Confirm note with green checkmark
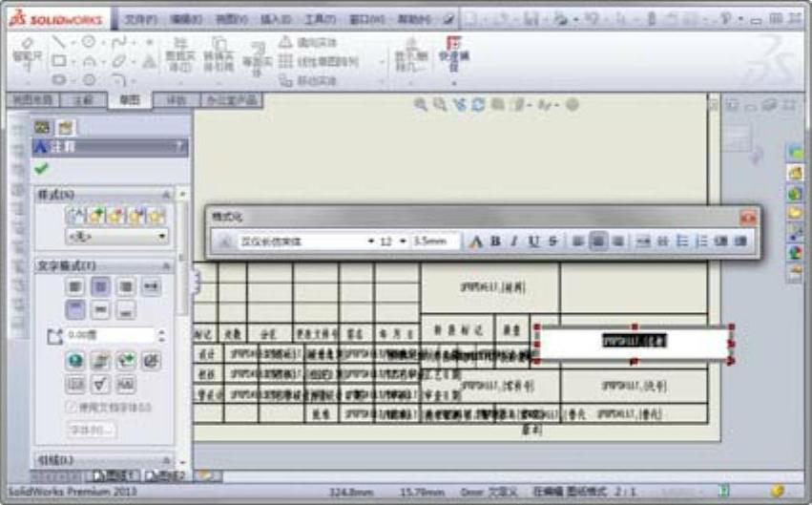 [41, 168]
